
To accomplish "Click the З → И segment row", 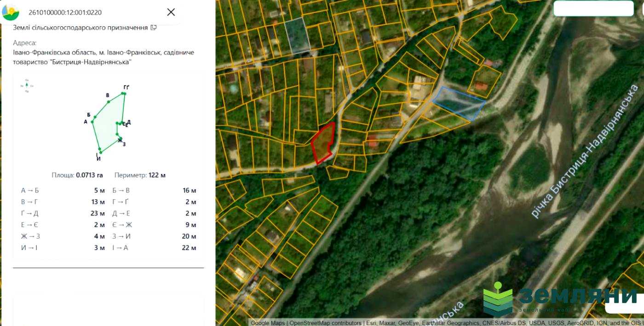I will coord(154,236).
